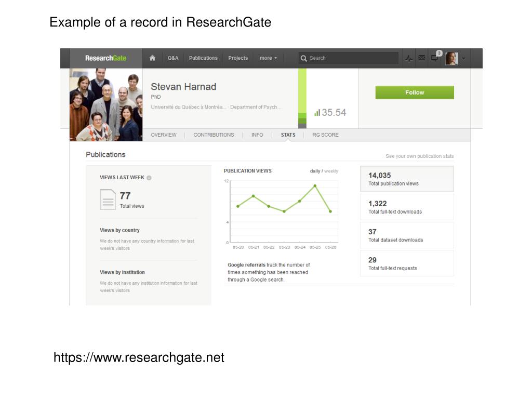
Task: Click the '77' total views number
Action: (125, 196)
